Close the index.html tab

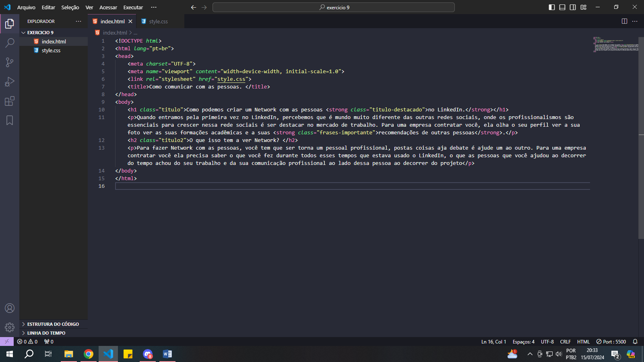coord(130,21)
